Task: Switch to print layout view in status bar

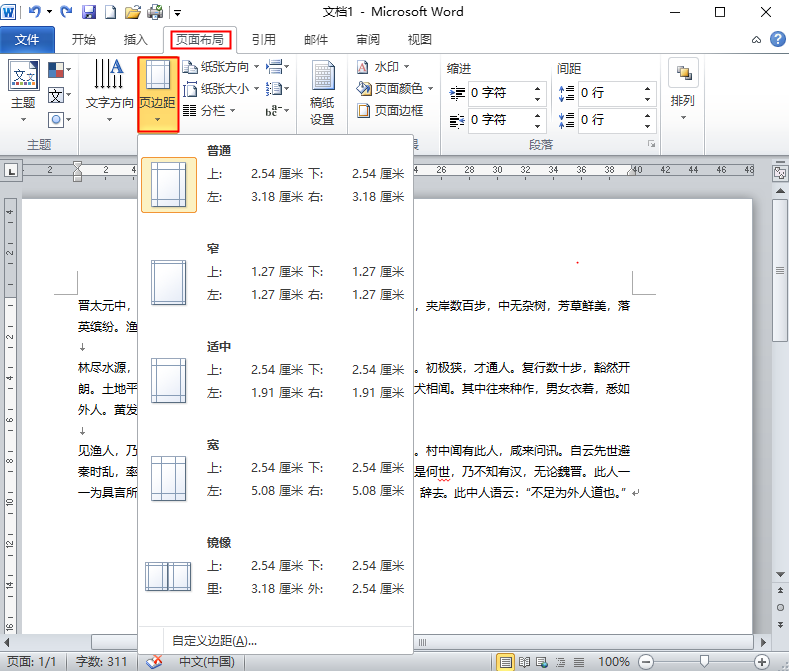Action: click(506, 662)
